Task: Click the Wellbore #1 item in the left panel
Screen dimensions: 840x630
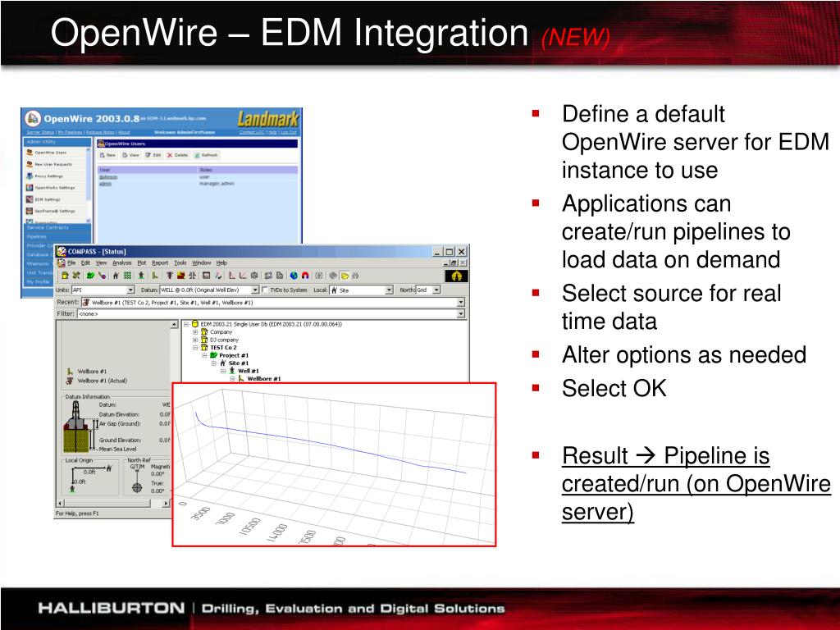Action: (x=87, y=372)
